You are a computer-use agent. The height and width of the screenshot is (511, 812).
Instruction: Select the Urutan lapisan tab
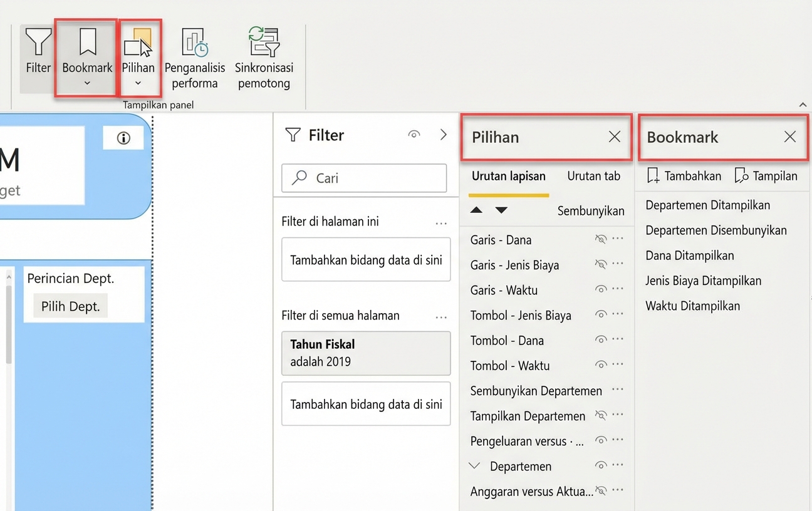pyautogui.click(x=508, y=176)
